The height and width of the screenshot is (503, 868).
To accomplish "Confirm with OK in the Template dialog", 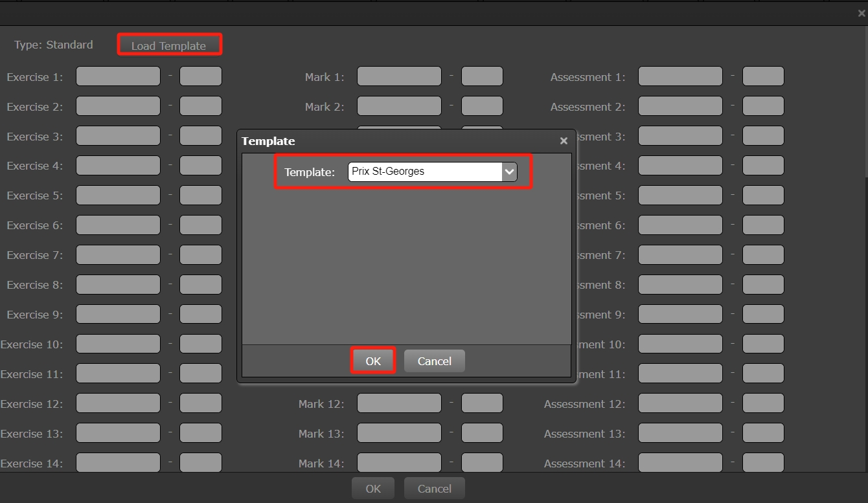I will click(x=373, y=361).
